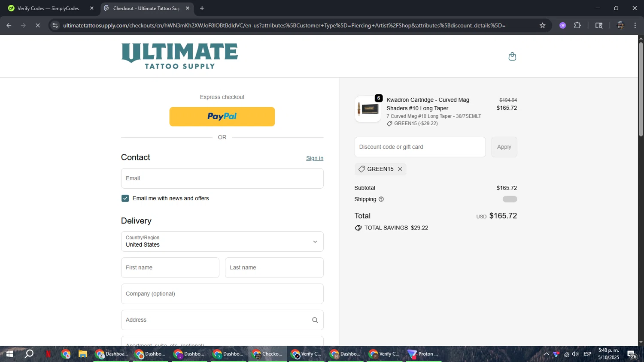Select the Checkout - Ultimate Tattoo Supply tab
Screen dimensions: 644x362
pos(146,8)
